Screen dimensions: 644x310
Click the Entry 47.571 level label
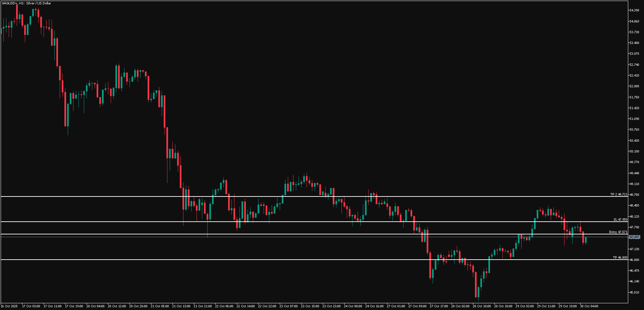pyautogui.click(x=618, y=232)
